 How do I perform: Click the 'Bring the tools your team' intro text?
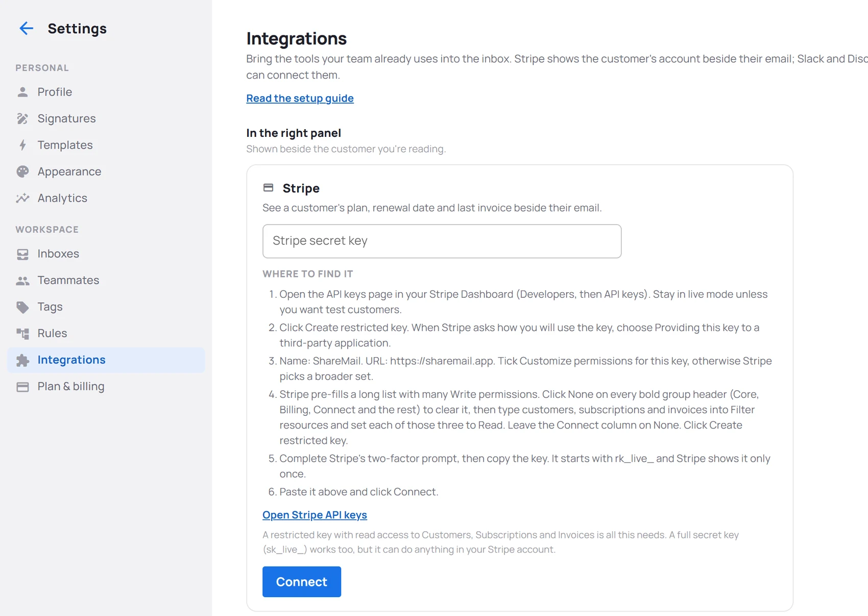pos(557,67)
